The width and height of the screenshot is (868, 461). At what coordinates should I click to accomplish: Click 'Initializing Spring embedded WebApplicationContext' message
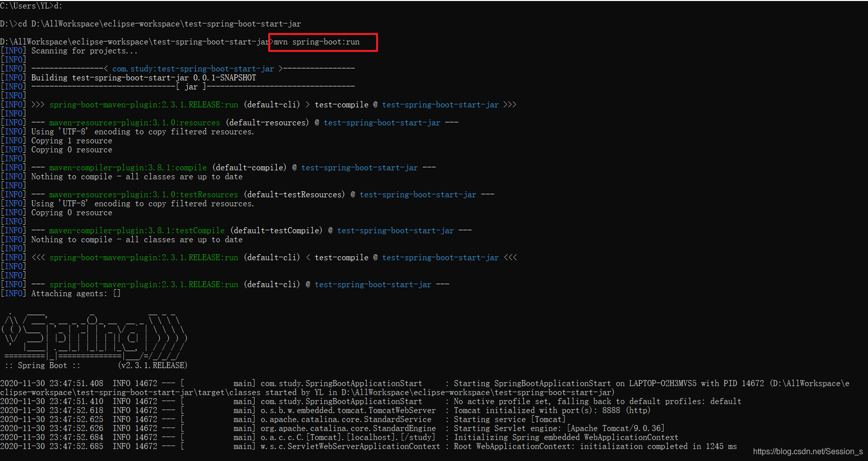[x=566, y=438]
